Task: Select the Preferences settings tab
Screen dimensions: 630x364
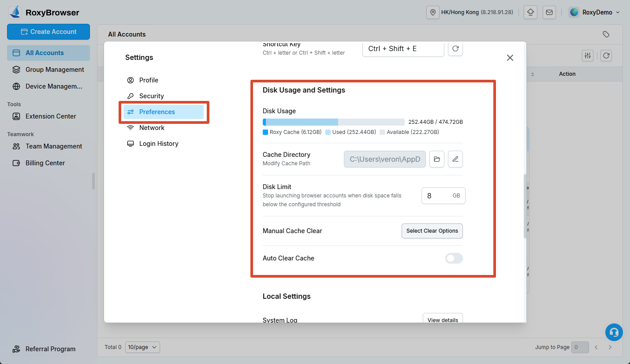Action: pos(164,112)
